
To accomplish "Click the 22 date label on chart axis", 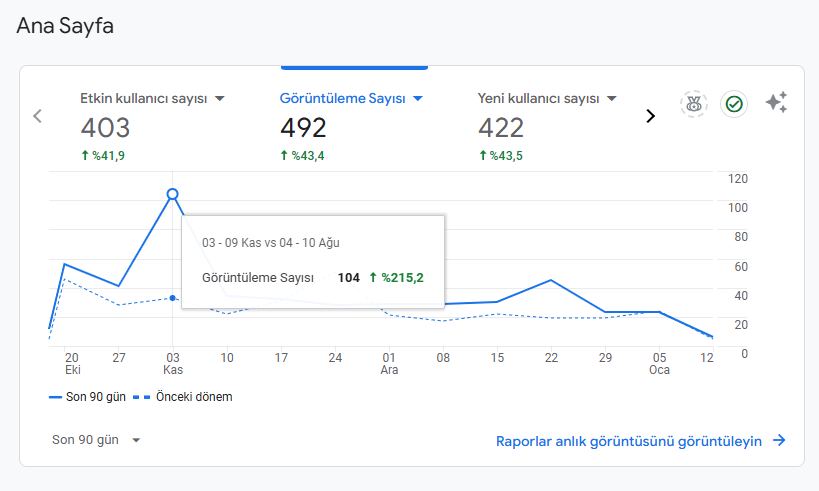I will click(x=551, y=358).
